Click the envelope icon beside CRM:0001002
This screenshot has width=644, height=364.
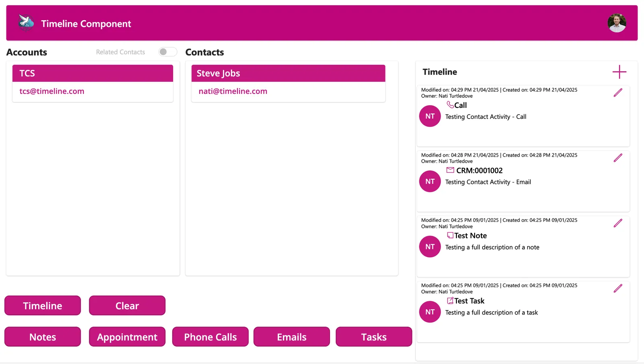(x=450, y=170)
